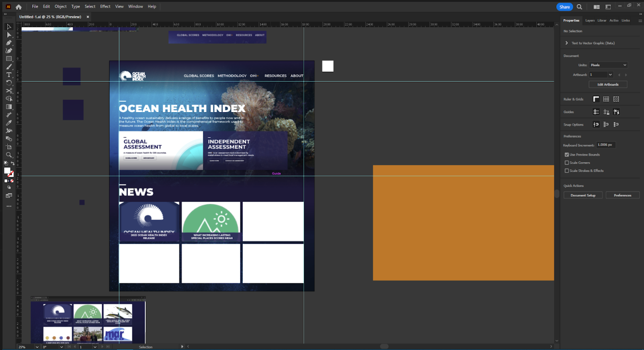Uncheck Use Preview Bounds checkbox
Screen dimensions: 644x350
pos(567,155)
